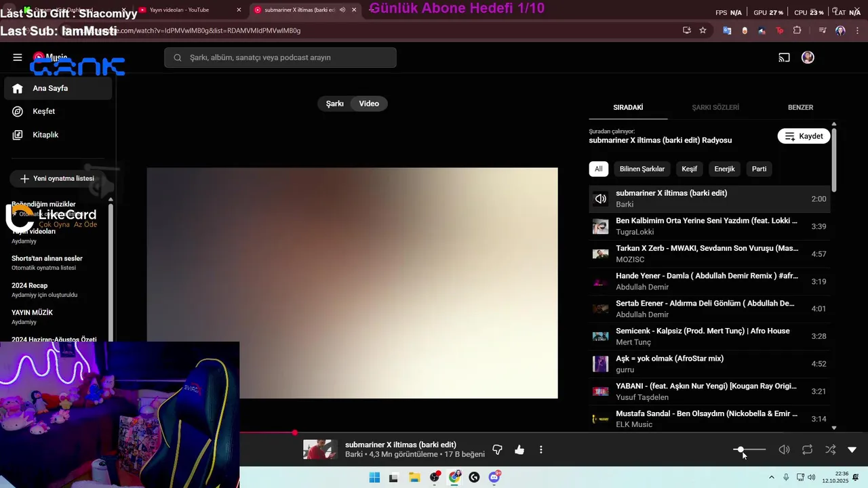The image size is (868, 488).
Task: Go to Keşfet in sidebar
Action: click(58, 111)
